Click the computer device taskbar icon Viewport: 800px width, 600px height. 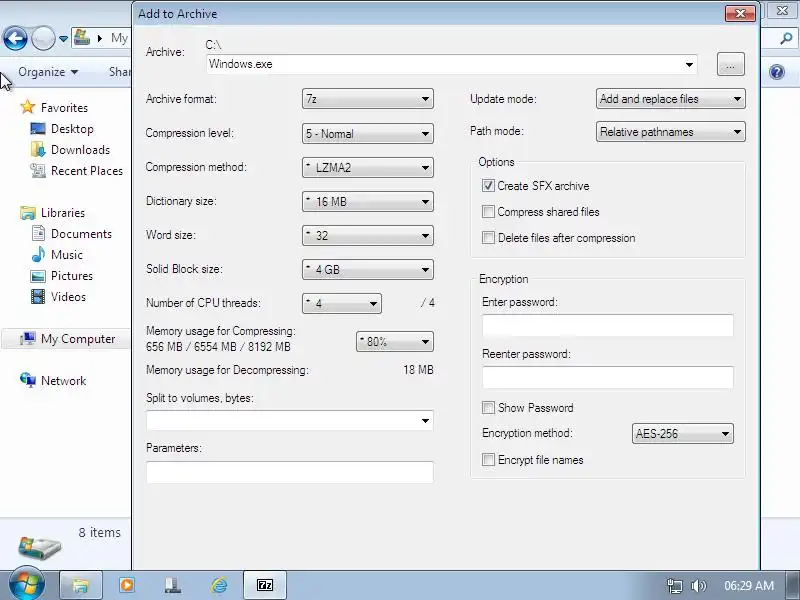pyautogui.click(x=173, y=585)
